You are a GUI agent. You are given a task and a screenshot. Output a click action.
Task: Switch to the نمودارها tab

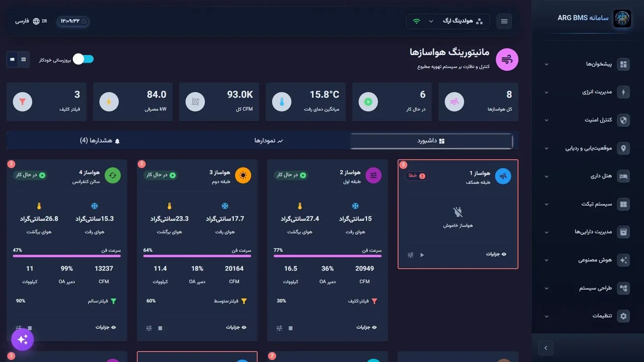[x=269, y=141]
